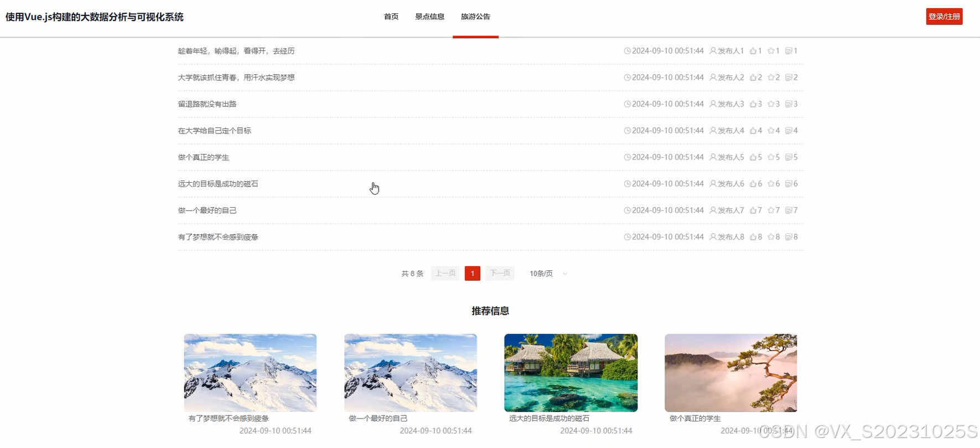
Task: Click the 登录/注册 button
Action: (x=945, y=17)
